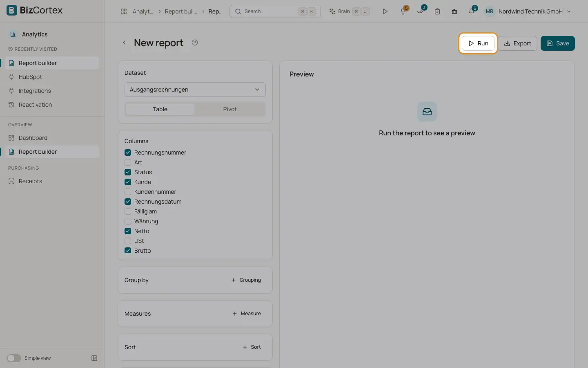Uncheck the Netto column checkbox
The height and width of the screenshot is (368, 588).
(x=128, y=231)
